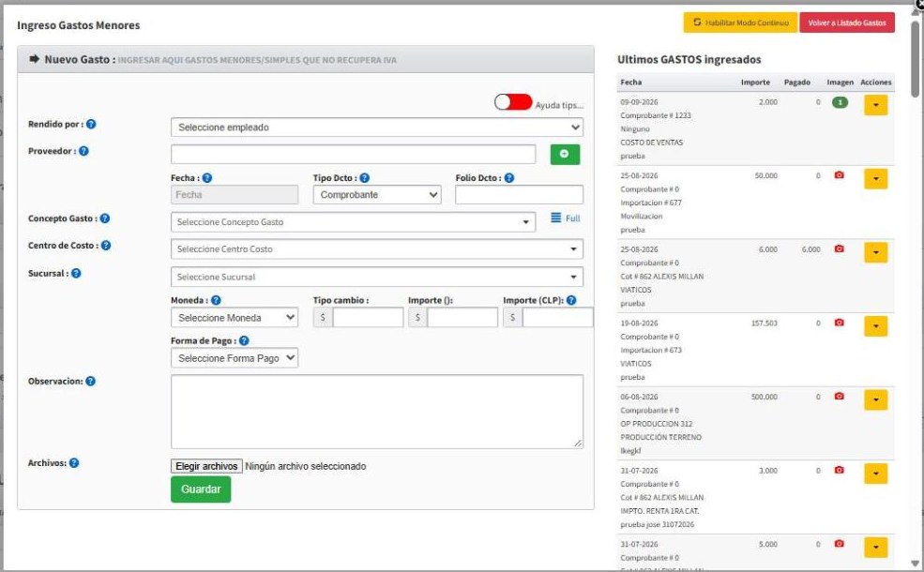Show the help tip for Tipo Dcto
The height and width of the screenshot is (572, 924).
point(364,178)
